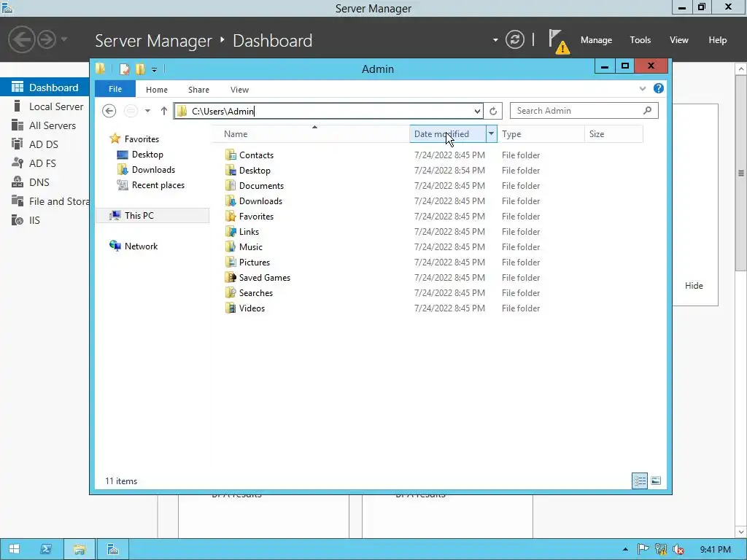The height and width of the screenshot is (560, 747).
Task: Click the network tray icon
Action: 661,550
